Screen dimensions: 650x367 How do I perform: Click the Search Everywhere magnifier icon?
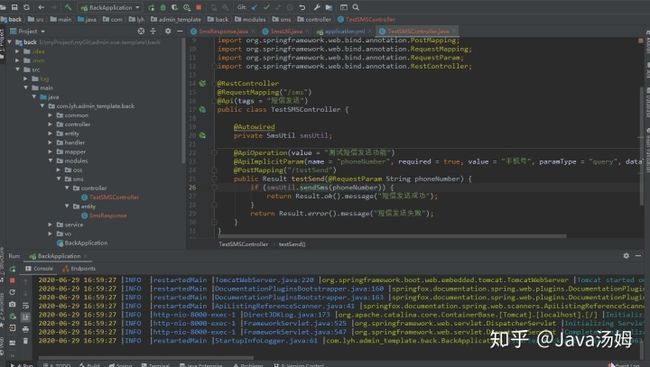pos(356,7)
